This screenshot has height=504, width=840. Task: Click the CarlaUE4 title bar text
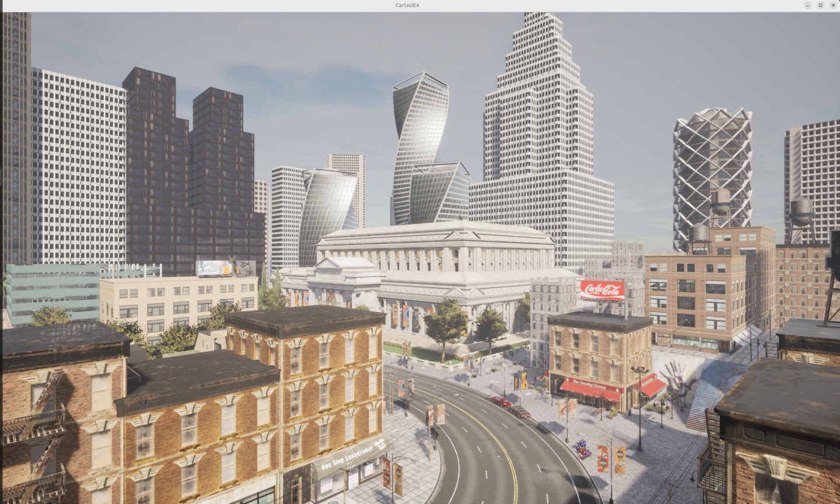point(407,5)
